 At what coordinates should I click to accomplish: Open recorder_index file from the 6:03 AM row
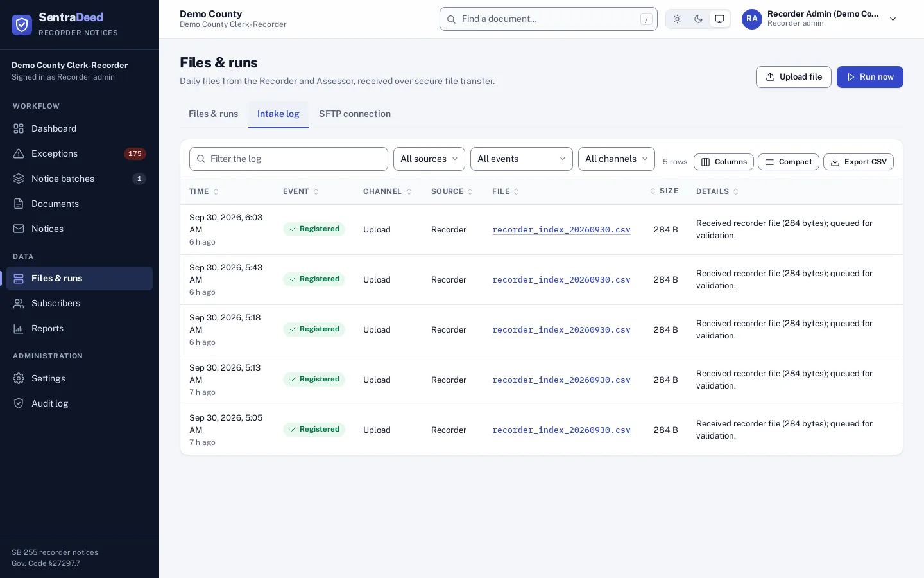click(x=561, y=230)
